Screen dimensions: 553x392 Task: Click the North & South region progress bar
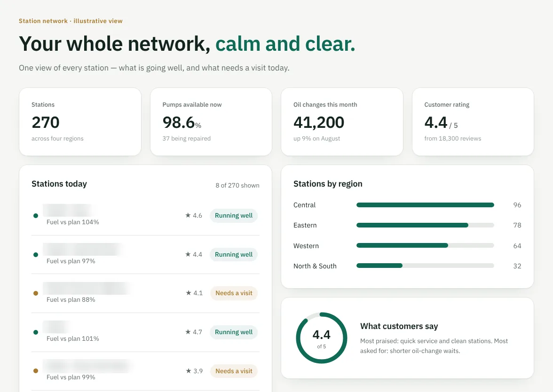click(x=425, y=266)
